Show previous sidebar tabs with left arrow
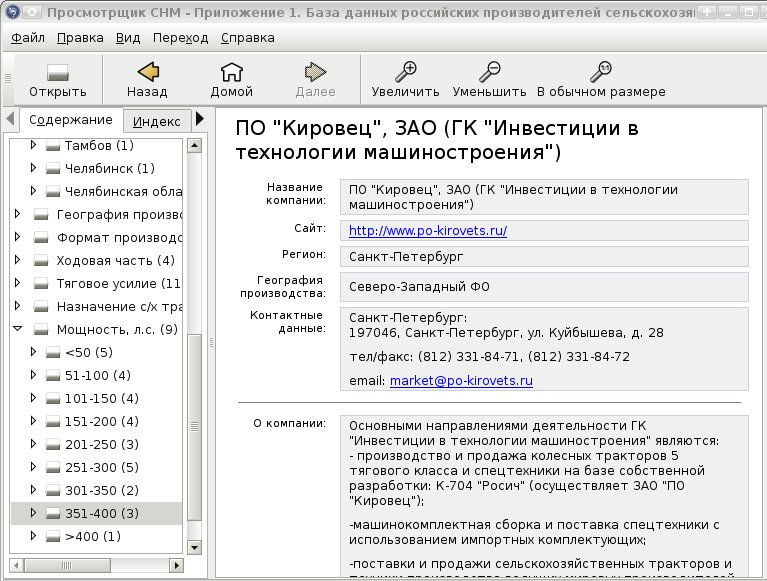Image resolution: width=767 pixels, height=581 pixels. (x=10, y=119)
